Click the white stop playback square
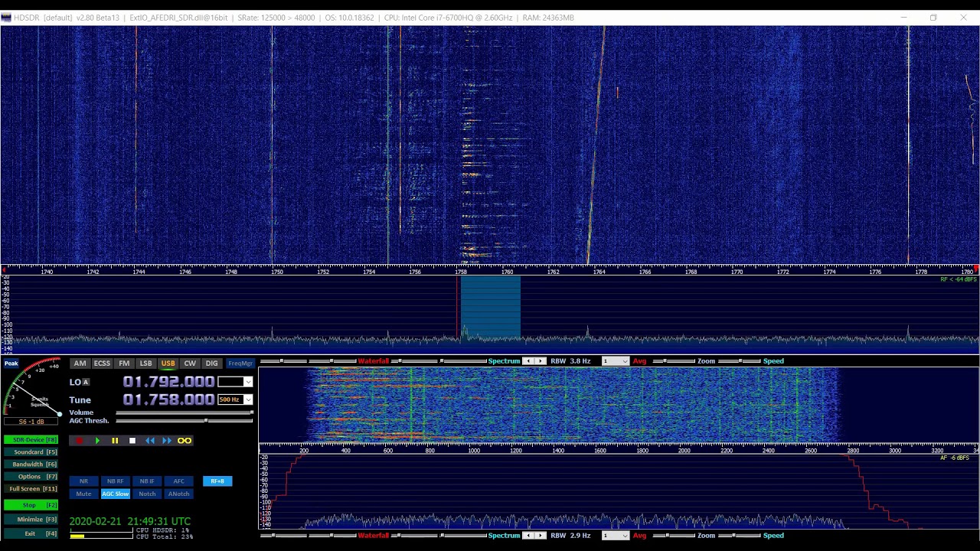 click(x=132, y=441)
